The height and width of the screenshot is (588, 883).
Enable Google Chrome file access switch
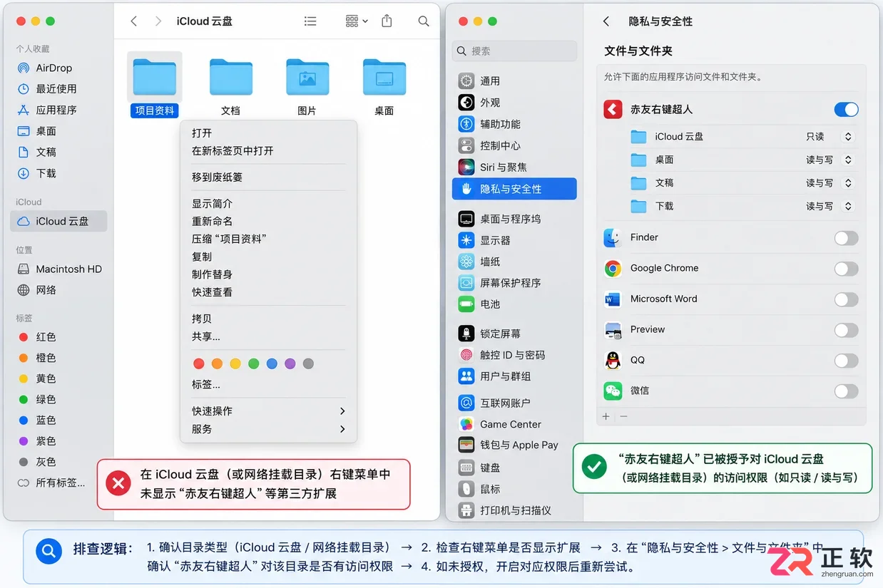846,269
